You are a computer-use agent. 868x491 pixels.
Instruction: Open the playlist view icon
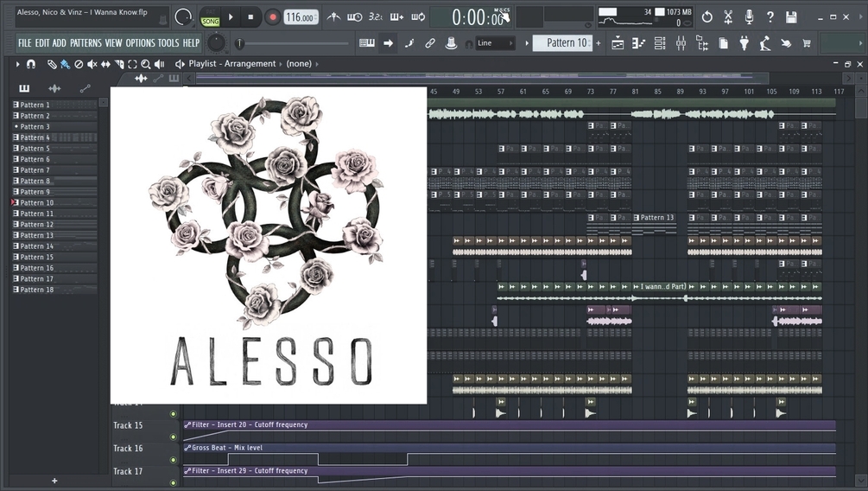pyautogui.click(x=618, y=43)
